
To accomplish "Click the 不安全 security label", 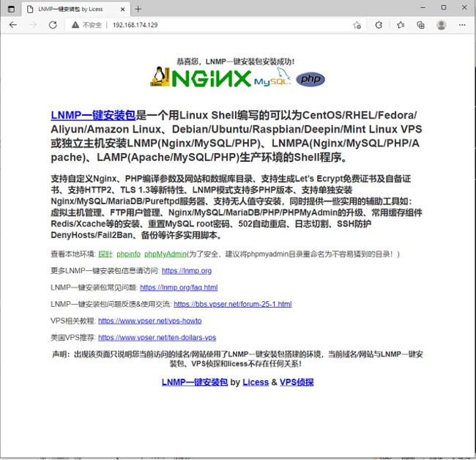I will pyautogui.click(x=92, y=25).
